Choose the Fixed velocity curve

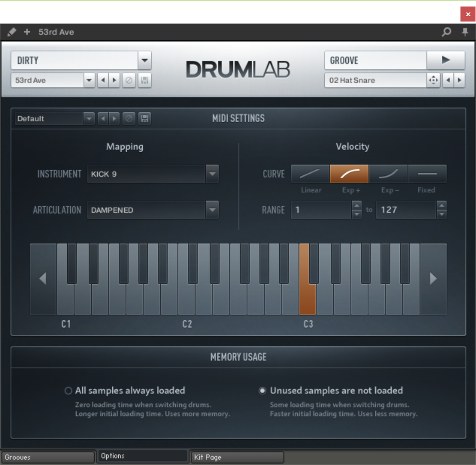tap(427, 174)
